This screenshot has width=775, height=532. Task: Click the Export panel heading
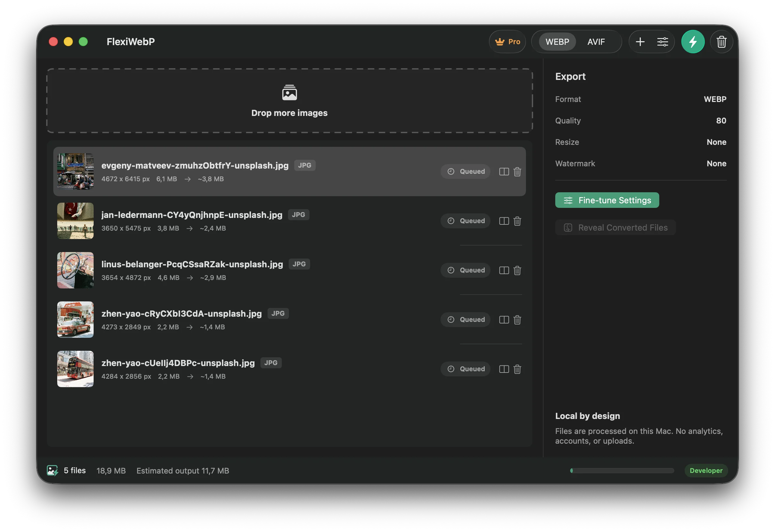[x=570, y=77]
